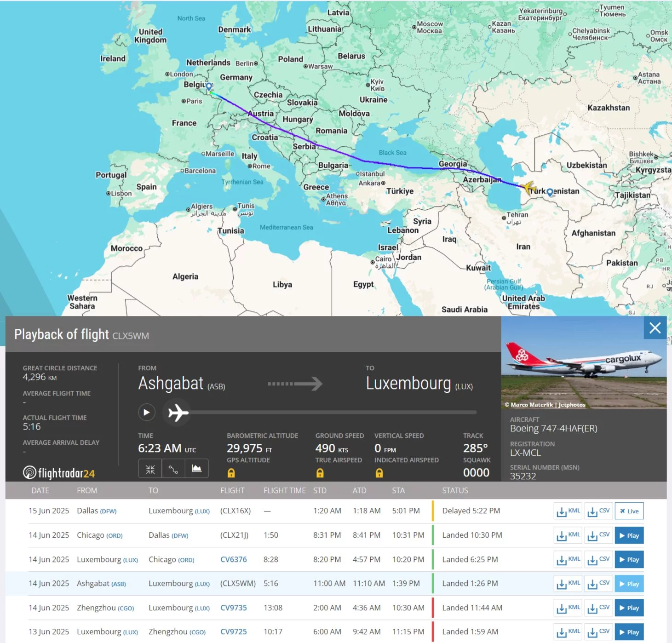Download KML for flight CV9725
Image resolution: width=672 pixels, height=643 pixels.
[x=568, y=632]
